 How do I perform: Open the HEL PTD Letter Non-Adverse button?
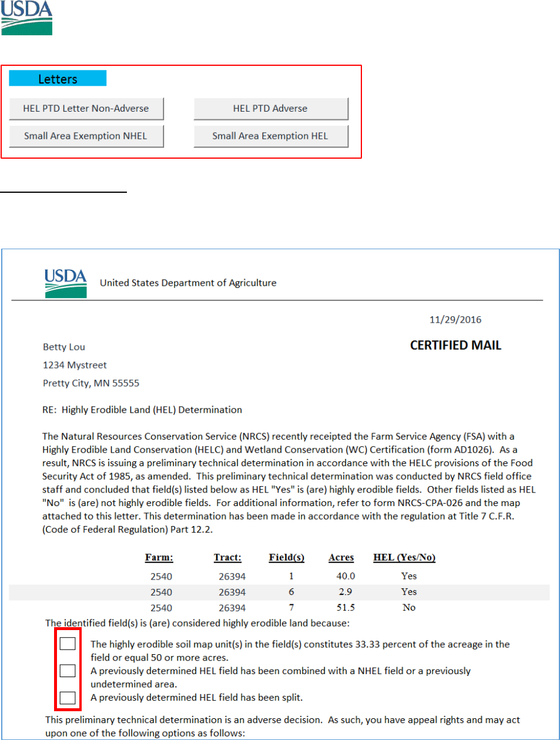pos(86,109)
